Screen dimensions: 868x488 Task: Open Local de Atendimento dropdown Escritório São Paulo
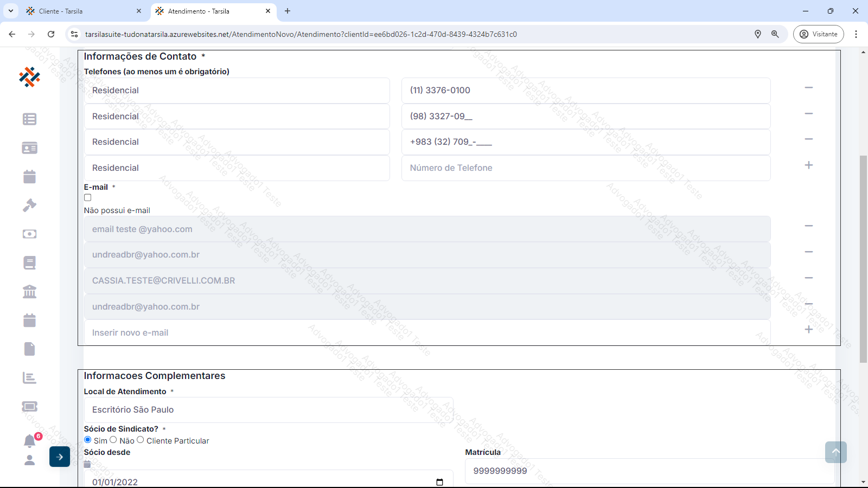point(269,410)
